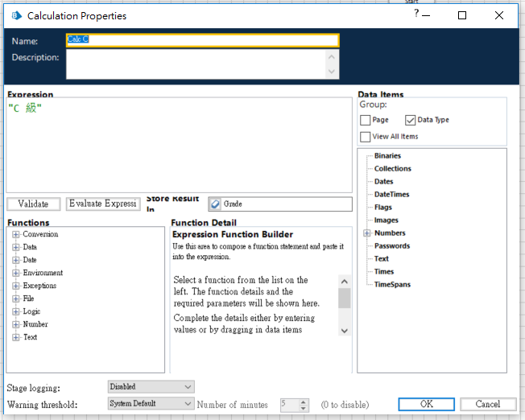The image size is (525, 420).
Task: Expand the Date functions node
Action: pyautogui.click(x=16, y=260)
